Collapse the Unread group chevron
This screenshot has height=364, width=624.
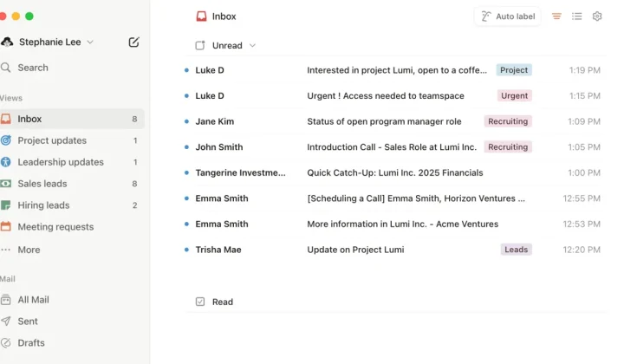click(x=252, y=45)
